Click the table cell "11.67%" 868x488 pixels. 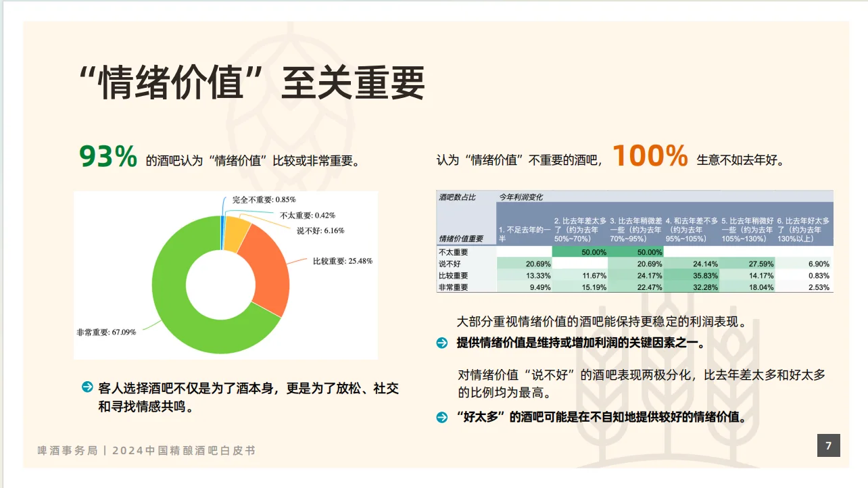point(580,276)
